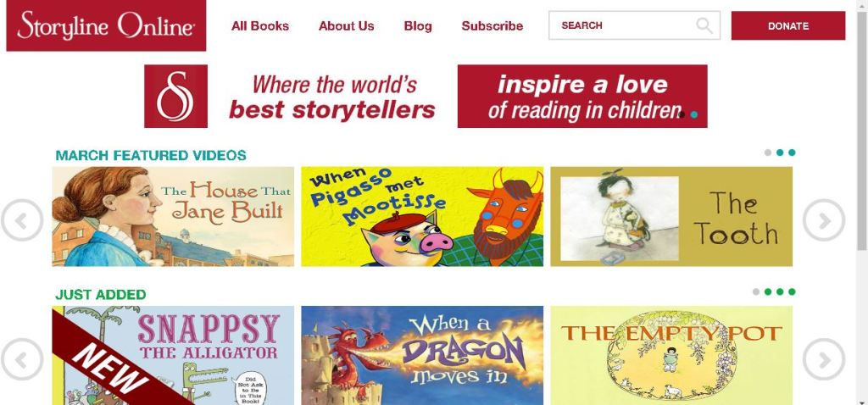Open the About Us page

[346, 26]
